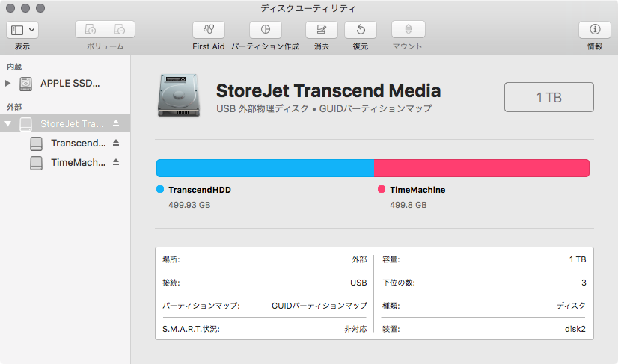Click the add volume (ボリューム +) icon
The image size is (618, 364).
(91, 30)
